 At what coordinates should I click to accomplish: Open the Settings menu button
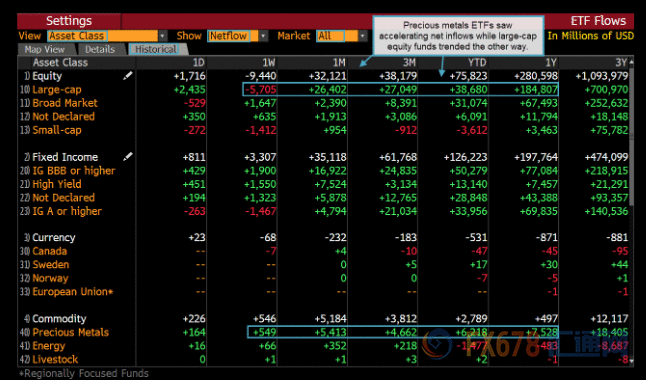(x=69, y=21)
